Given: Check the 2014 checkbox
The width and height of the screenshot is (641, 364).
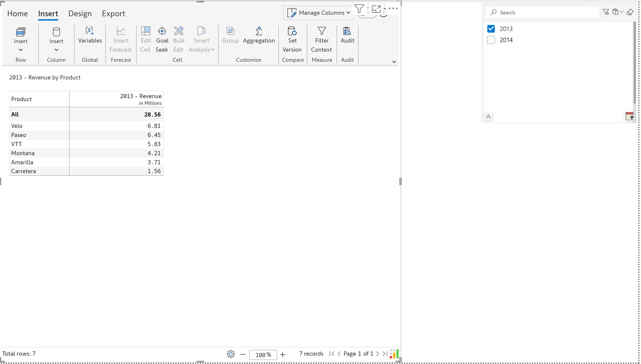Looking at the screenshot, I should pos(491,40).
